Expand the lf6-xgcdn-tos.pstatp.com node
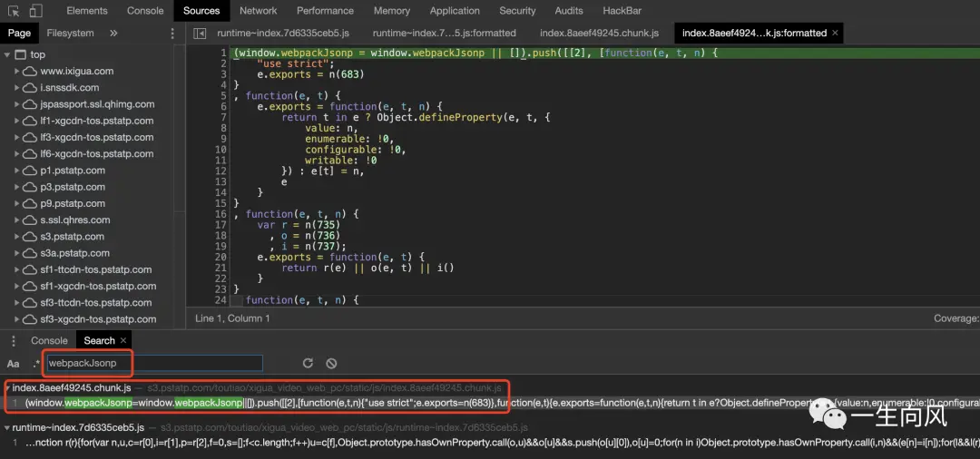 click(17, 154)
